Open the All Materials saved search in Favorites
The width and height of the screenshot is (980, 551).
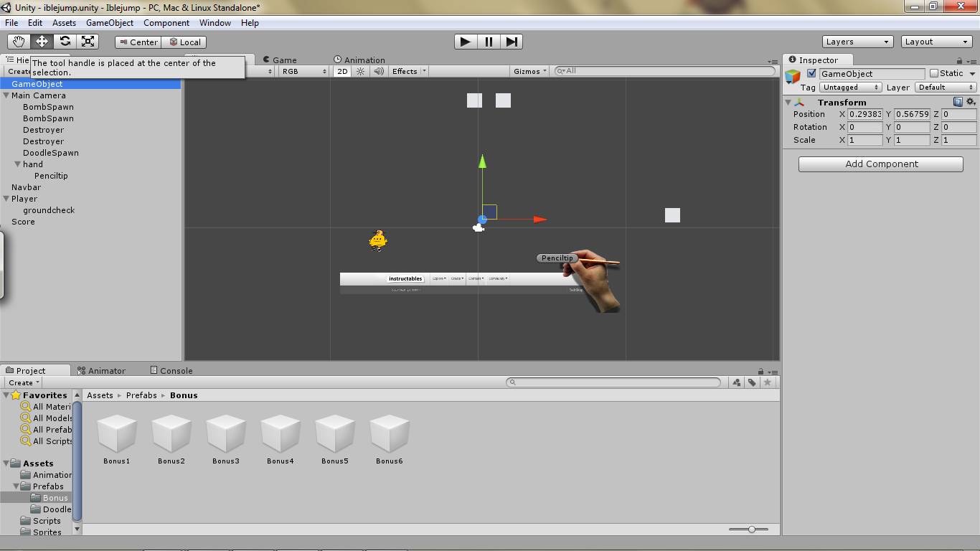pyautogui.click(x=47, y=407)
